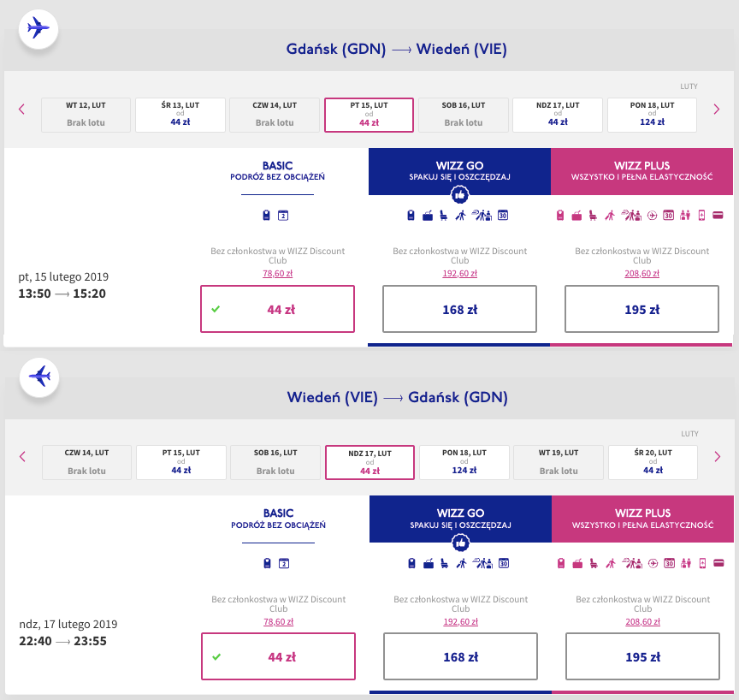Show later return dates with right arrow

coord(717,456)
